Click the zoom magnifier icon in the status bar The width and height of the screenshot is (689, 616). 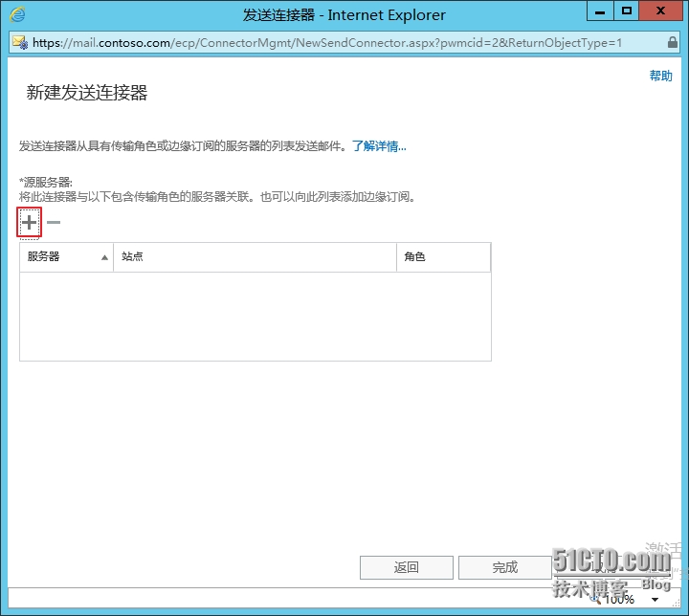tap(595, 599)
